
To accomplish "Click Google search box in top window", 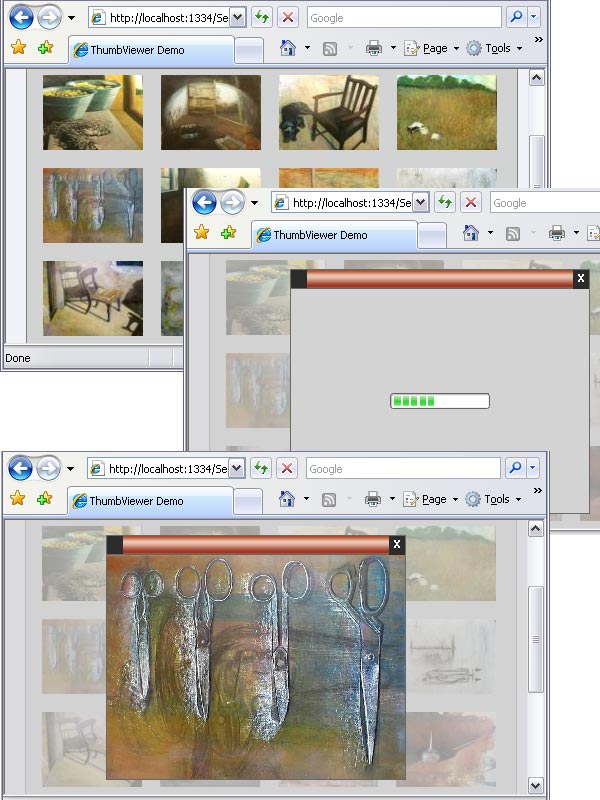I will pyautogui.click(x=404, y=18).
